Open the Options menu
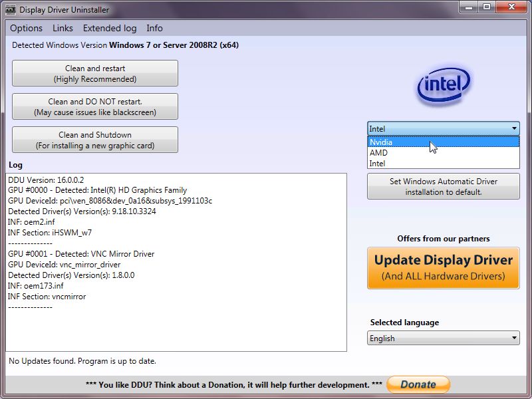The height and width of the screenshot is (399, 532). pos(26,28)
